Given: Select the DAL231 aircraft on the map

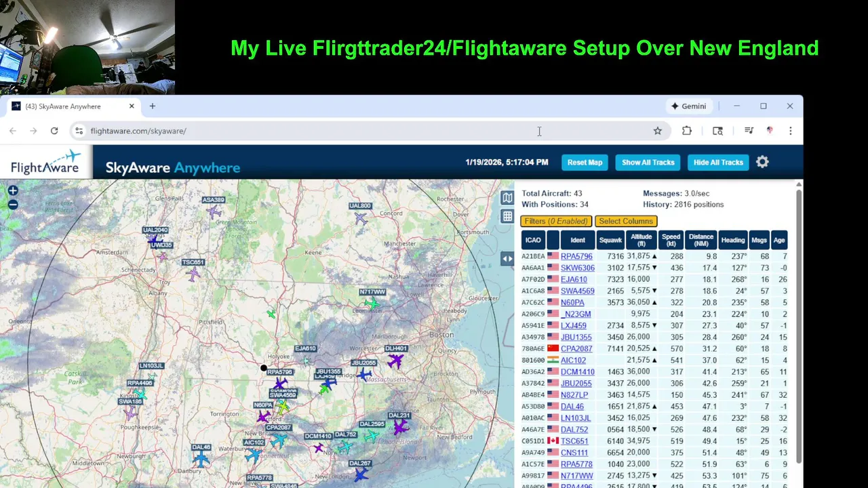Looking at the screenshot, I should tap(400, 426).
